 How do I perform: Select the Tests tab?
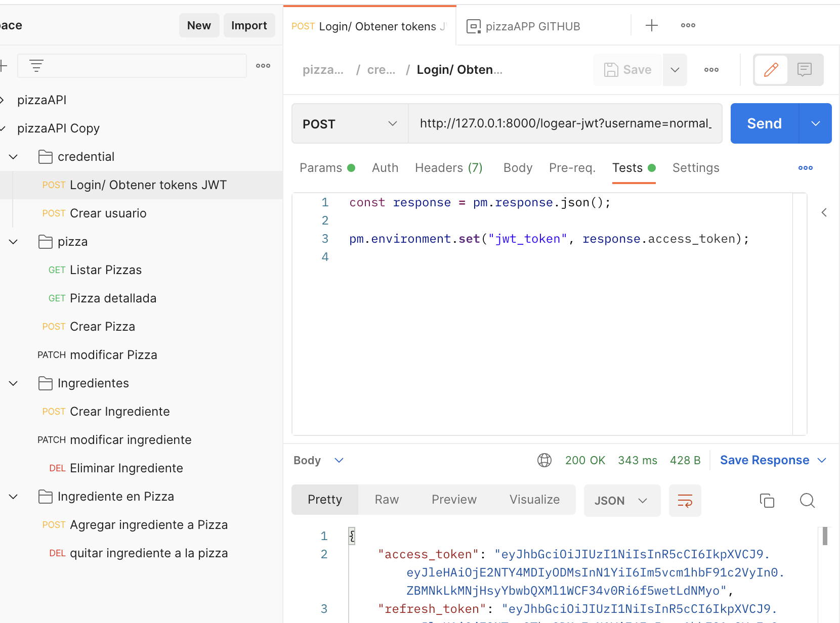click(x=634, y=168)
